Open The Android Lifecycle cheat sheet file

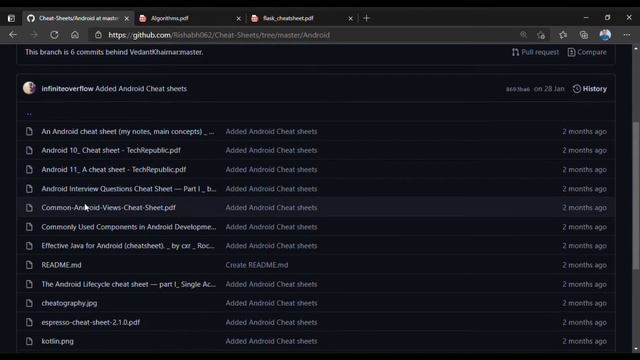pyautogui.click(x=129, y=284)
